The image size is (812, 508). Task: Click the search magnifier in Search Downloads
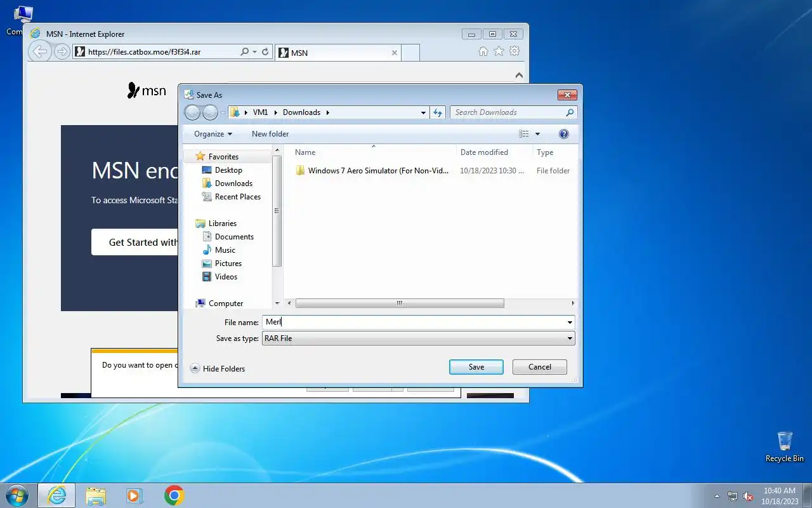pos(570,112)
